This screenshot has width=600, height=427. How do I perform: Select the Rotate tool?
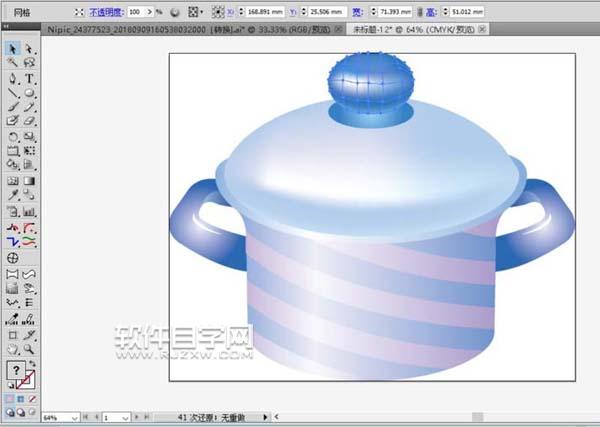point(13,136)
